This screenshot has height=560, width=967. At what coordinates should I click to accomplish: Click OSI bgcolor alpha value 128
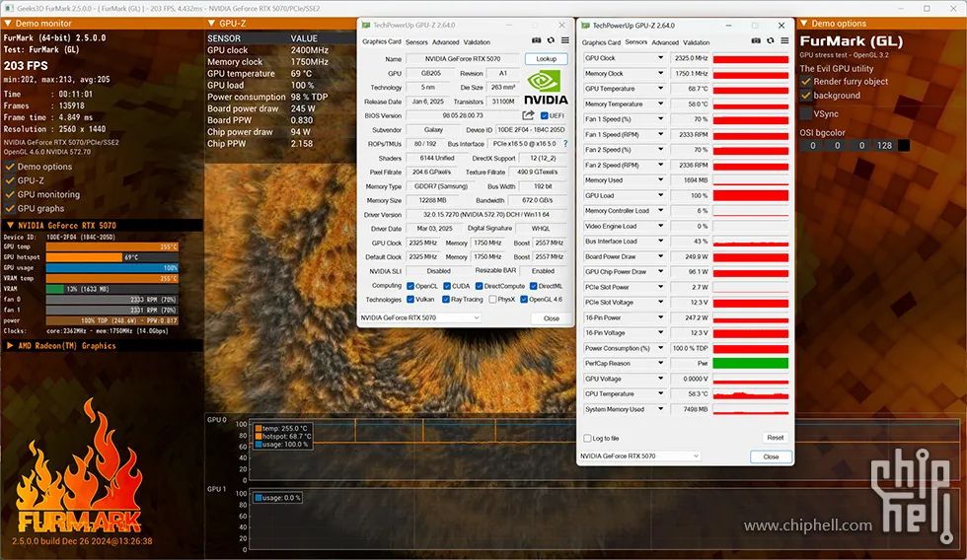click(884, 145)
